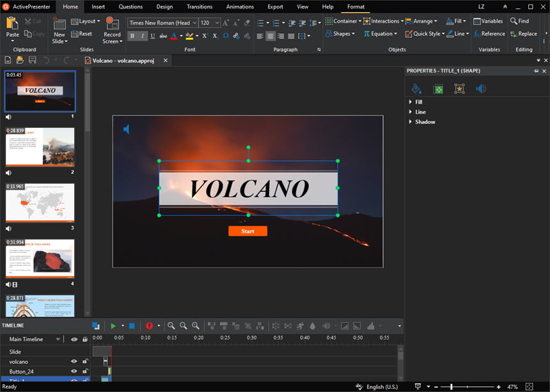Click the open project folder icon
The width and height of the screenshot is (550, 392).
(x=20, y=60)
